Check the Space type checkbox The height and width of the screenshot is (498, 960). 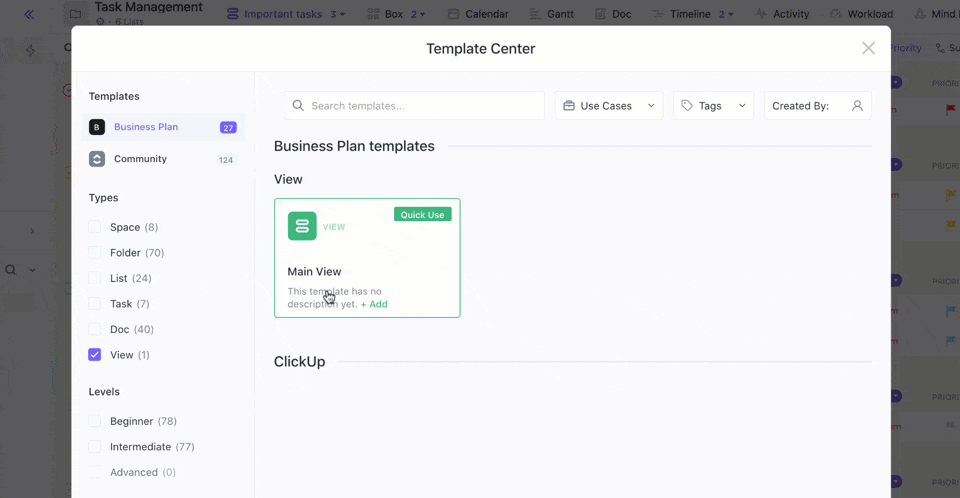pyautogui.click(x=95, y=227)
